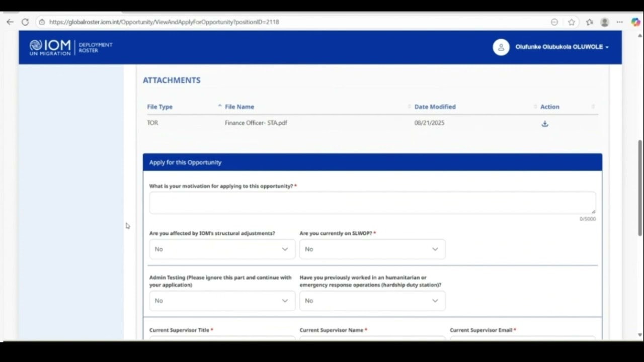Click Deployment Roster header text
This screenshot has height=362, width=644.
[x=96, y=48]
